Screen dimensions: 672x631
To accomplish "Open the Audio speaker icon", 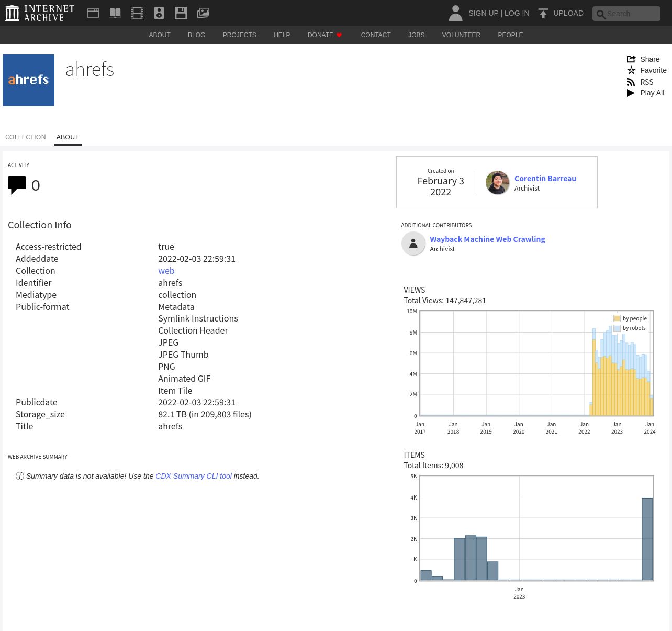I will coord(159,13).
